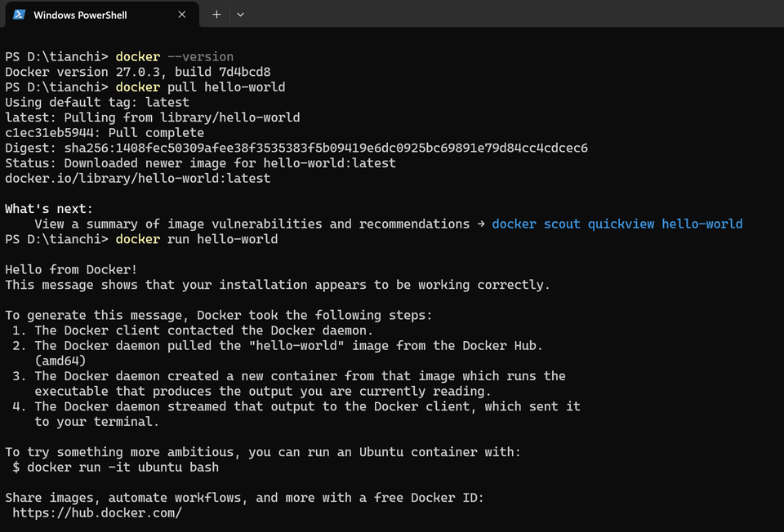This screenshot has height=532, width=784.
Task: Open a new terminal tab
Action: click(216, 15)
